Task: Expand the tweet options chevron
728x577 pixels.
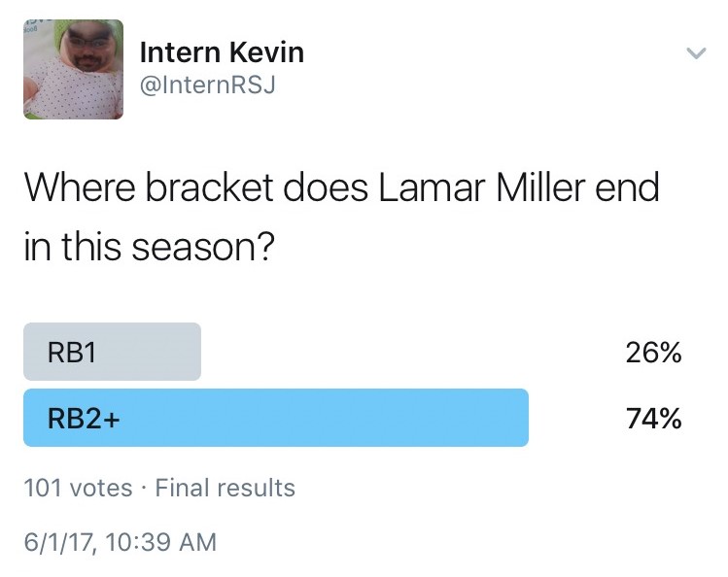Action: pyautogui.click(x=697, y=53)
